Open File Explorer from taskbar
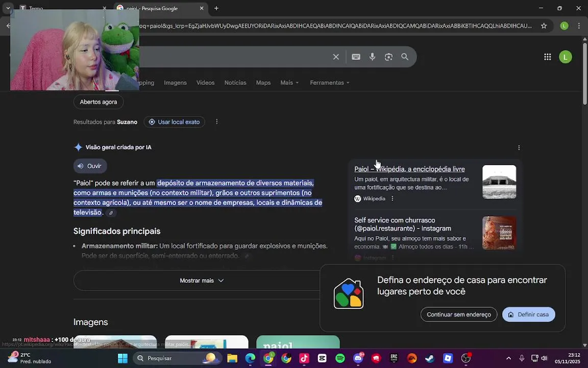This screenshot has width=588, height=368. pyautogui.click(x=232, y=358)
